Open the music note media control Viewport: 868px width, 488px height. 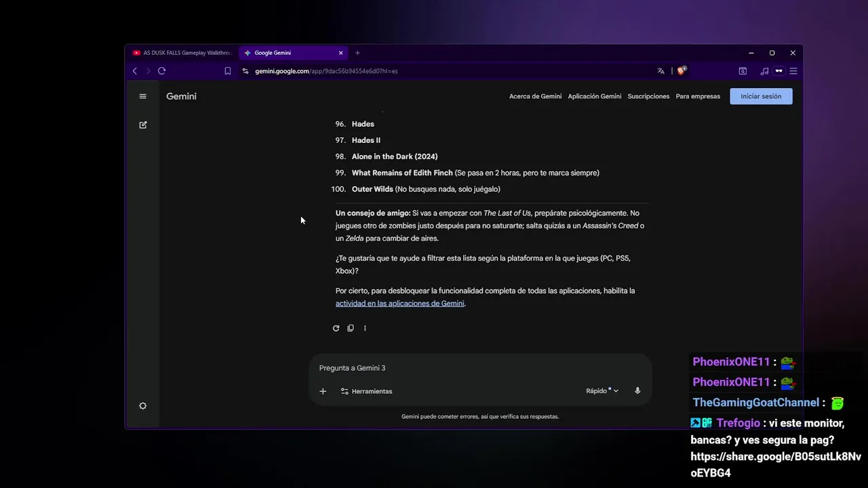click(764, 71)
